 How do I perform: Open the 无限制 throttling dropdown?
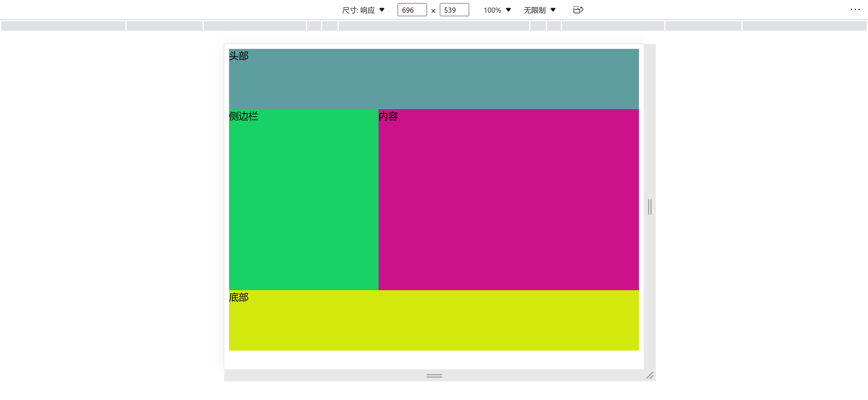point(539,10)
